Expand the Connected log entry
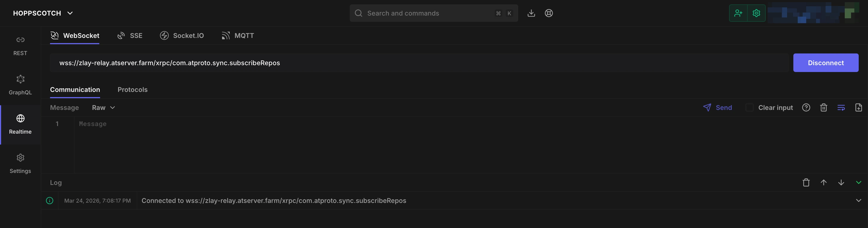The height and width of the screenshot is (228, 868). pyautogui.click(x=858, y=201)
